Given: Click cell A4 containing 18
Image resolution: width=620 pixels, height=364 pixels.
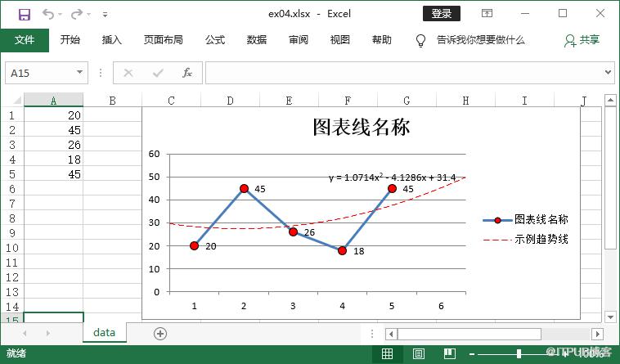Looking at the screenshot, I should click(53, 160).
